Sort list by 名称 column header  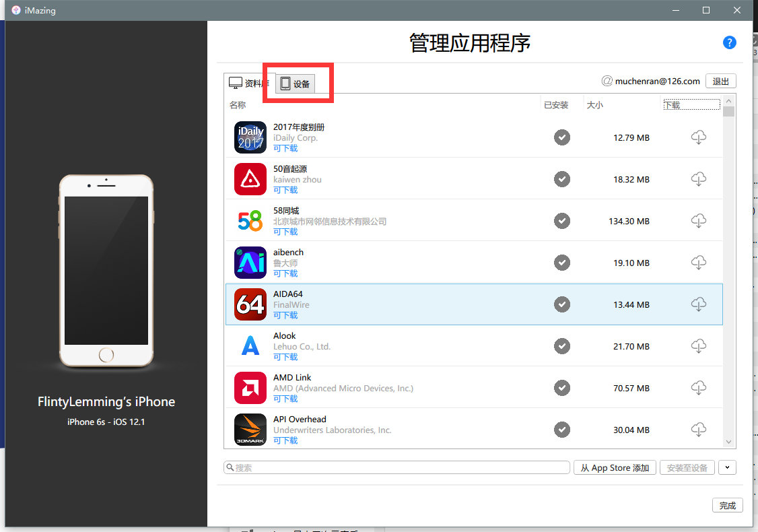(238, 105)
